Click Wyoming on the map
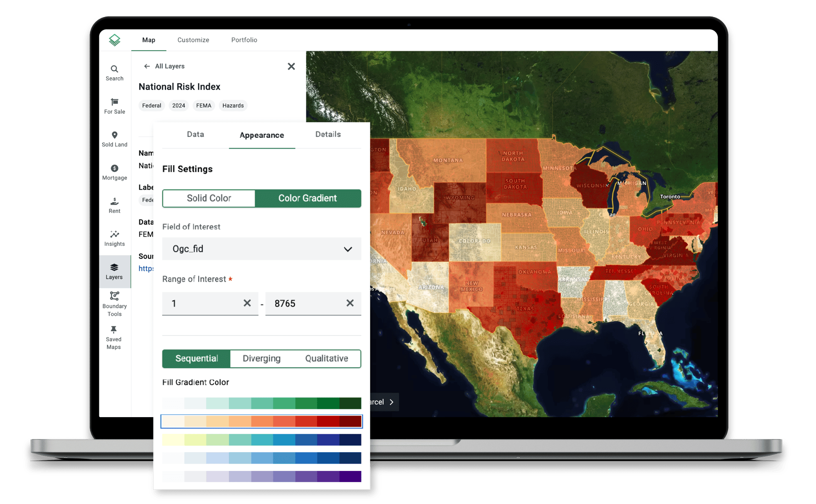This screenshot has width=816, height=504. (x=460, y=198)
